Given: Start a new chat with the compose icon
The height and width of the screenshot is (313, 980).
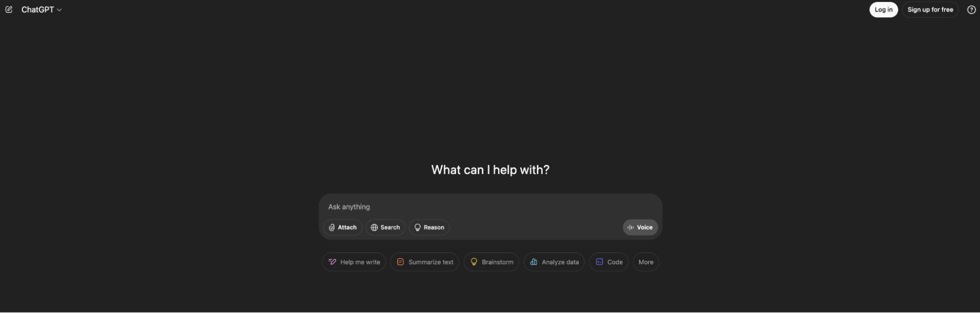Looking at the screenshot, I should tap(9, 10).
